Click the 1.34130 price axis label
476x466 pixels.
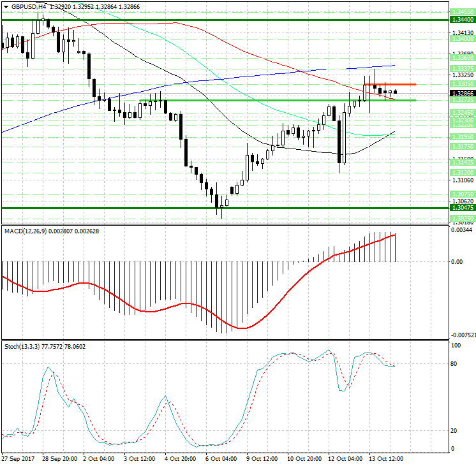point(463,33)
